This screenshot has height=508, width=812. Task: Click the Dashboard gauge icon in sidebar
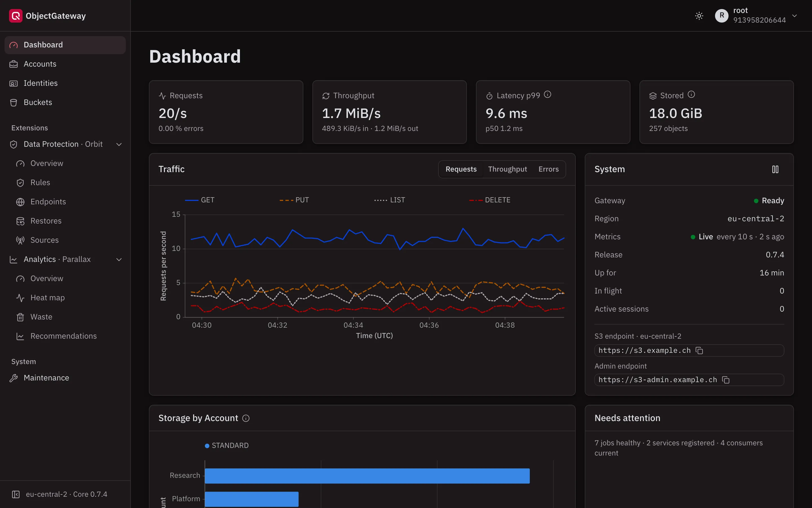14,45
